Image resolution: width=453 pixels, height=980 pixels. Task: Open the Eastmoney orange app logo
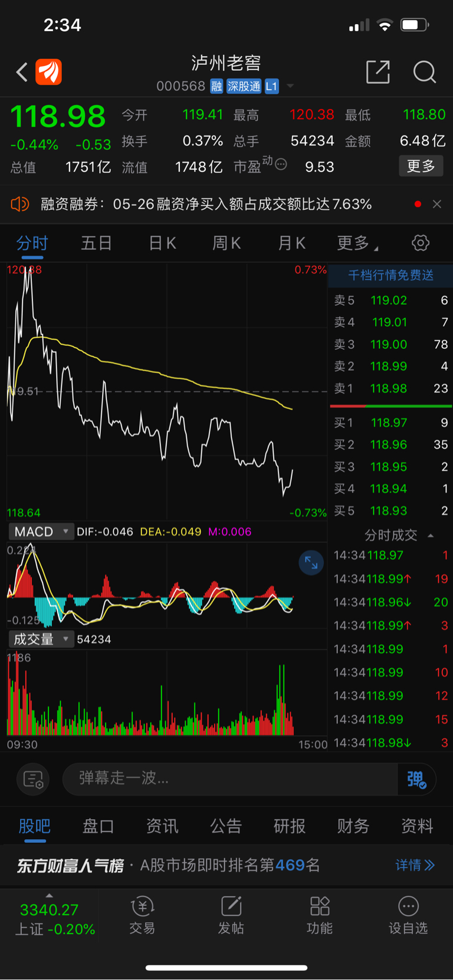point(49,72)
